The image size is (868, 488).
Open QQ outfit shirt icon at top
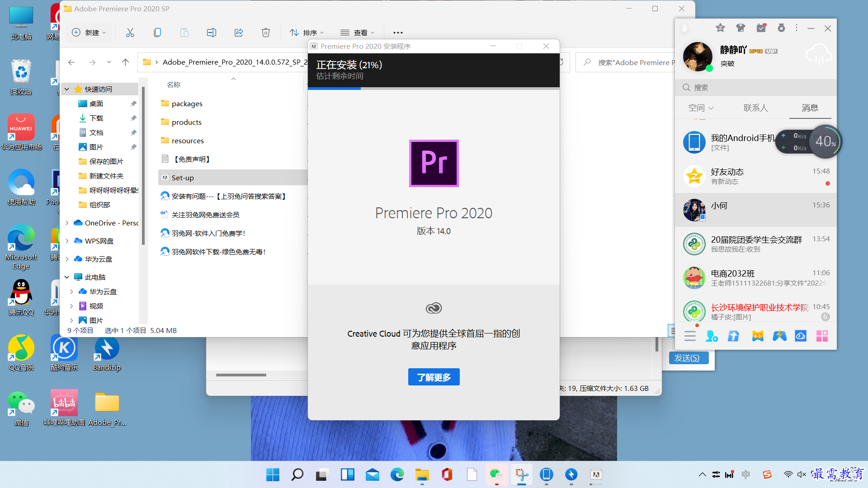[741, 28]
